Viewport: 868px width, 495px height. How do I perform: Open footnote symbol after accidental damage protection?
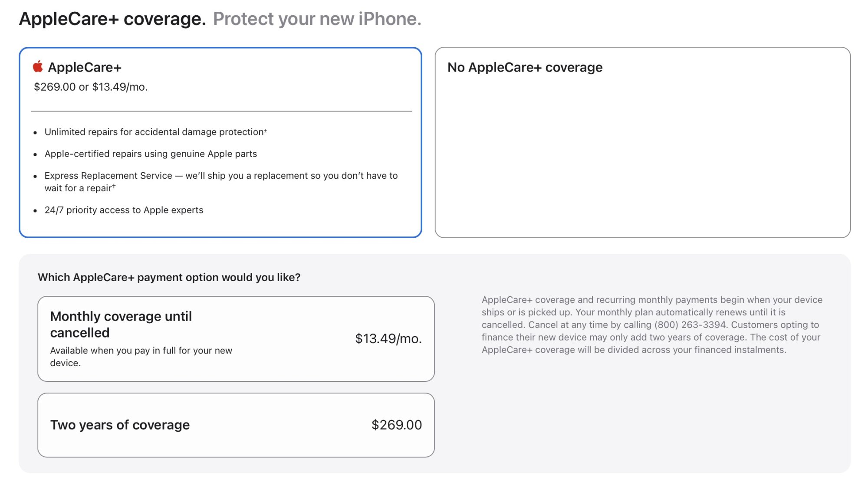click(x=265, y=131)
